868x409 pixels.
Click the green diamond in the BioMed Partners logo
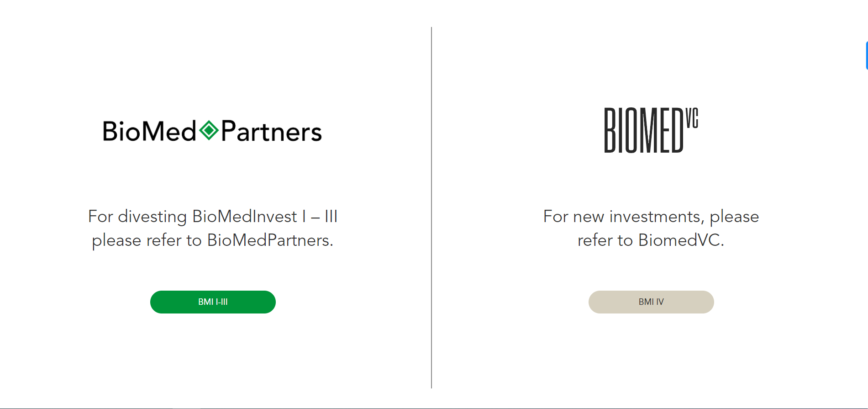coord(210,132)
